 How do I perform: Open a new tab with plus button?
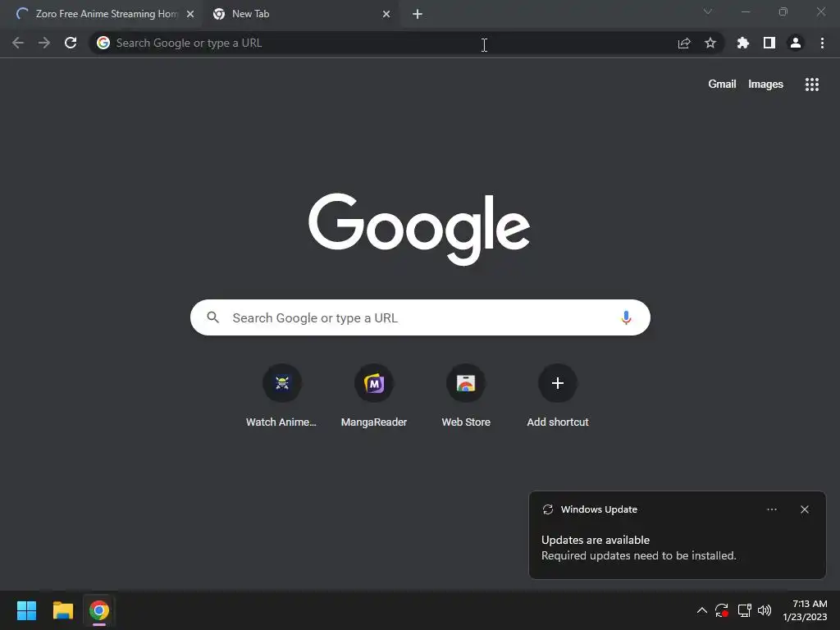(418, 14)
